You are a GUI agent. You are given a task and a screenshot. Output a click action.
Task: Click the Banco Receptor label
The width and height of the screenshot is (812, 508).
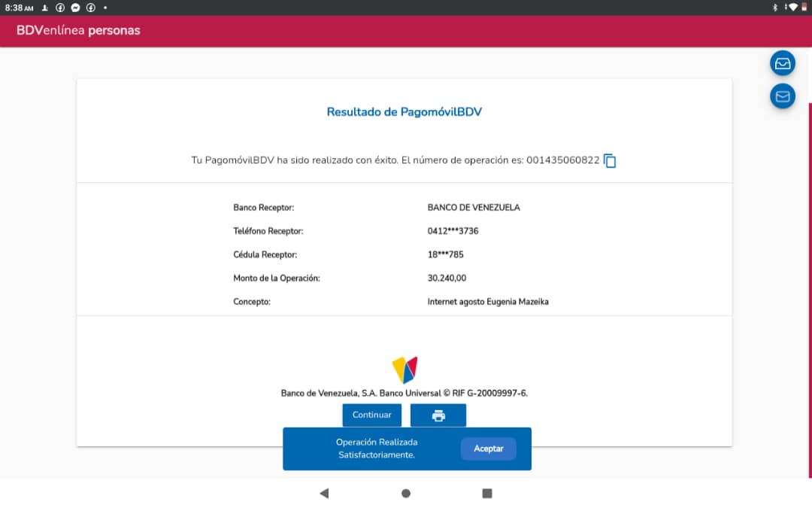264,208
